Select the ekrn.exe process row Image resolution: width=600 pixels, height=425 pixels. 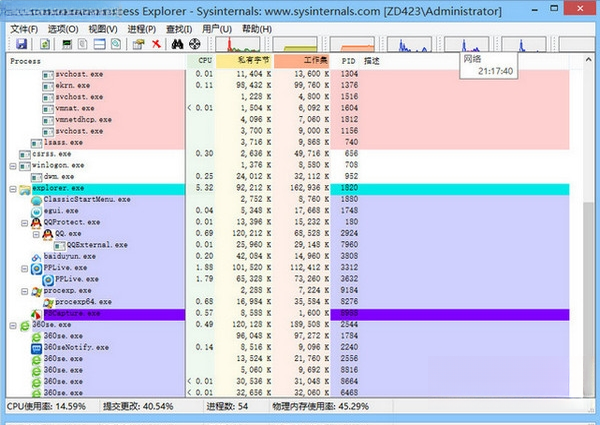click(x=288, y=85)
